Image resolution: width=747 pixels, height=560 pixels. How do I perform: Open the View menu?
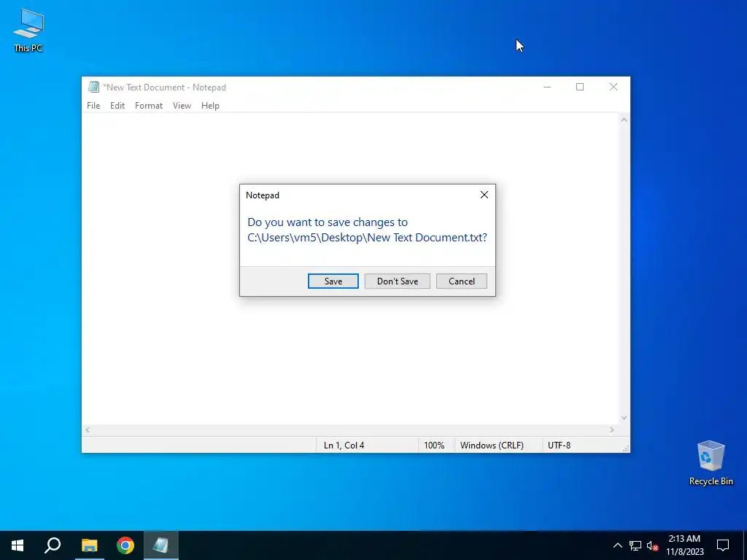pyautogui.click(x=182, y=106)
